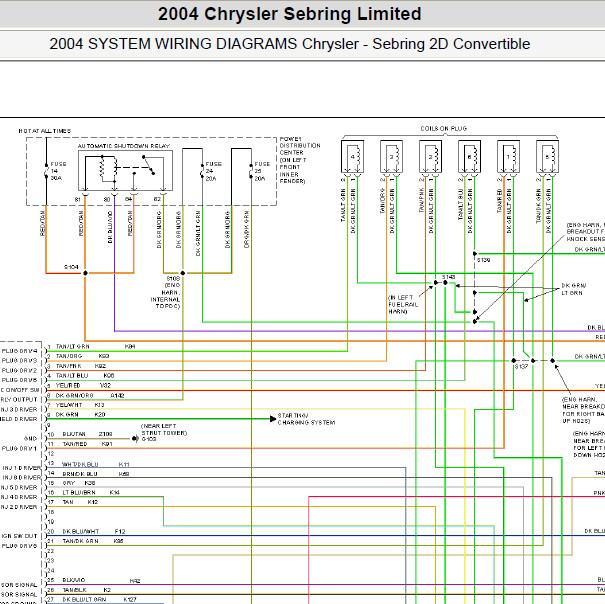The image size is (605, 604).
Task: Click the coil-on-plug symbol numbered 1
Action: [x=509, y=156]
